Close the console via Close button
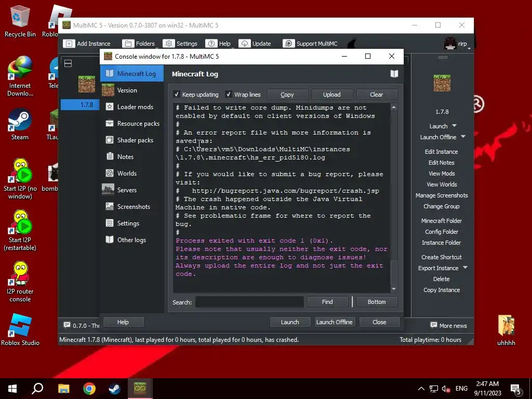Image resolution: width=532 pixels, height=399 pixels. (x=379, y=322)
